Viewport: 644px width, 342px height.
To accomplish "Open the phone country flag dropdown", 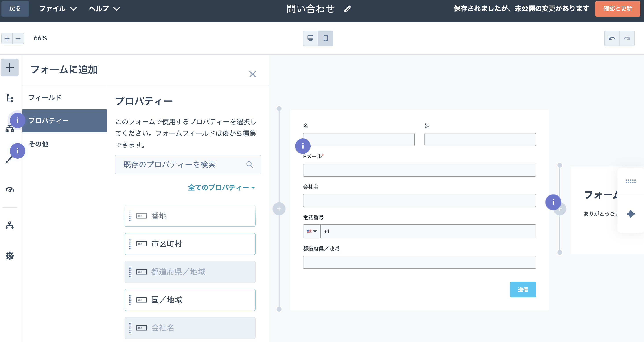I will tap(311, 231).
